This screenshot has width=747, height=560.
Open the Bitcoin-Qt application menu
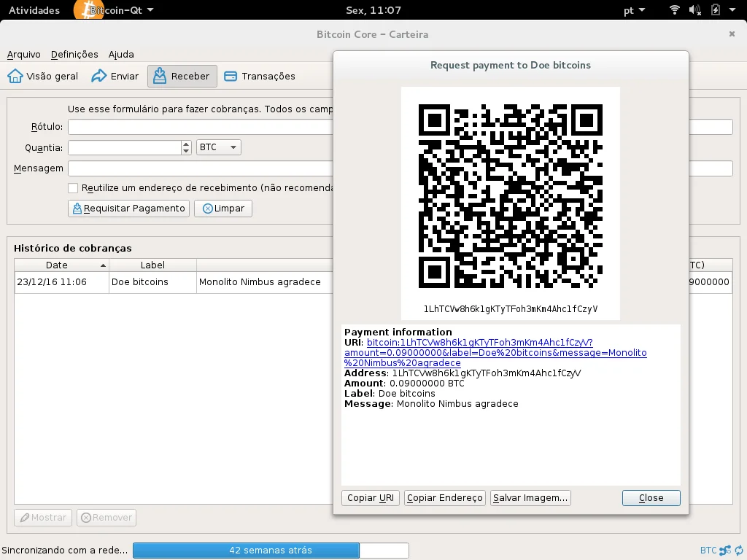pos(117,10)
